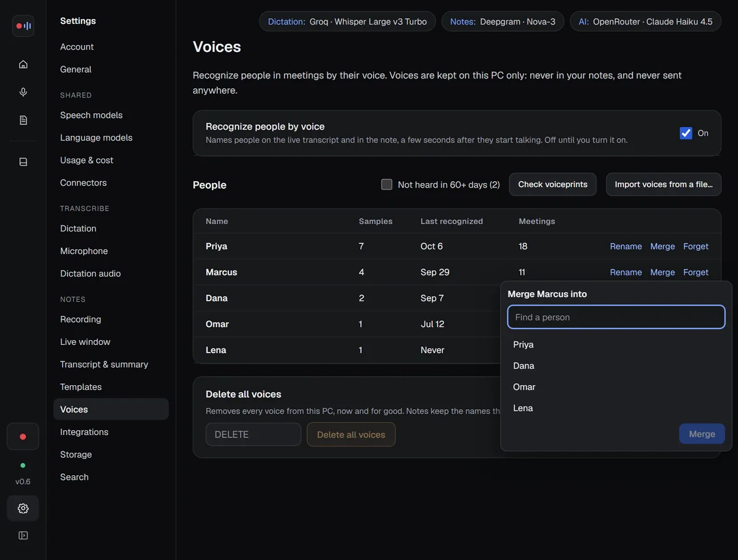738x560 pixels.
Task: Open Connectors settings
Action: tap(83, 183)
